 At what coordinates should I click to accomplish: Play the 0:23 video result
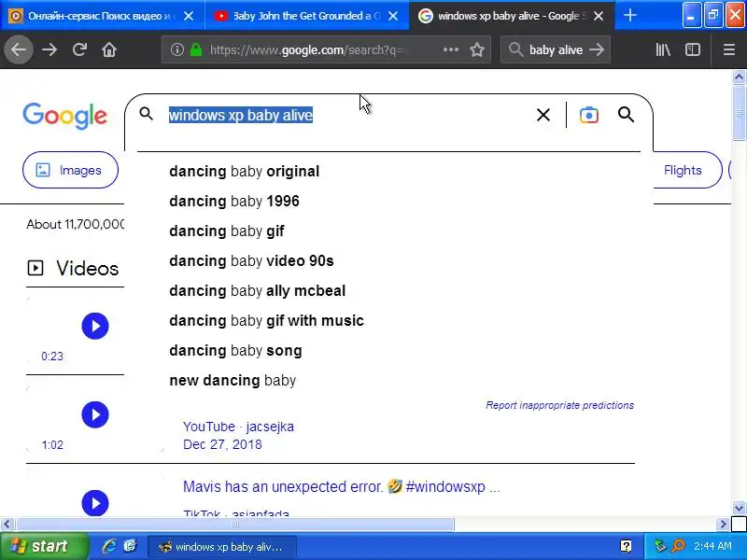(95, 326)
